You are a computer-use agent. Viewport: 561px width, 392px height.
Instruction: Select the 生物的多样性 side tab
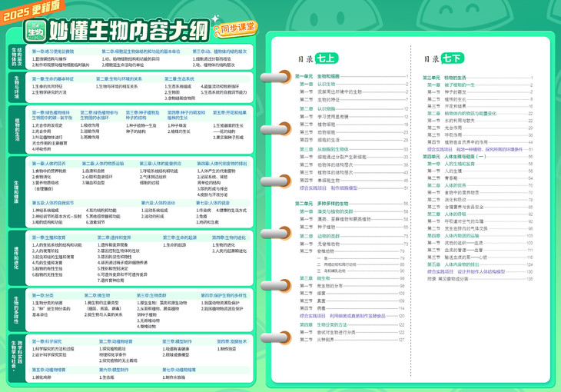pyautogui.click(x=16, y=310)
